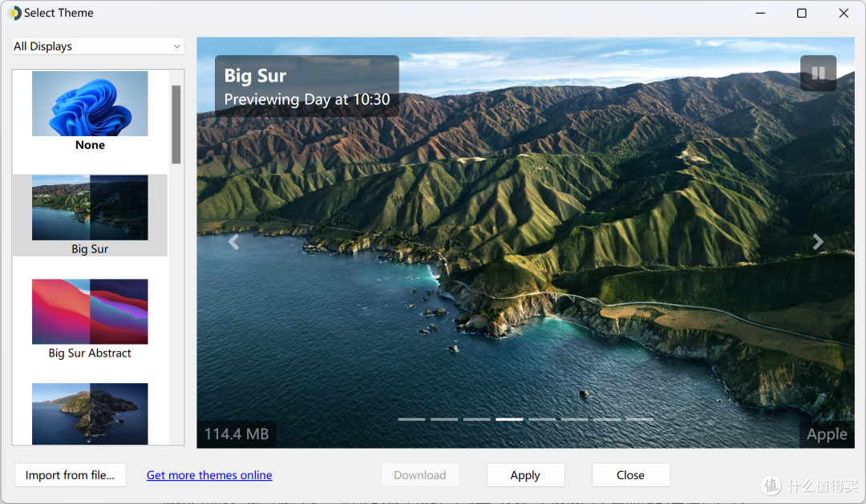Image resolution: width=866 pixels, height=504 pixels.
Task: Close the window with title bar X
Action: click(844, 13)
